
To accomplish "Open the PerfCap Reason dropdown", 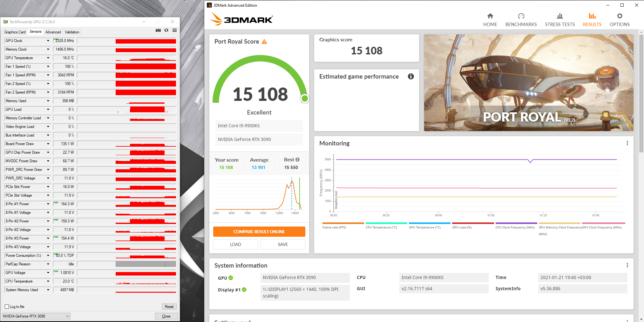I will pyautogui.click(x=48, y=264).
